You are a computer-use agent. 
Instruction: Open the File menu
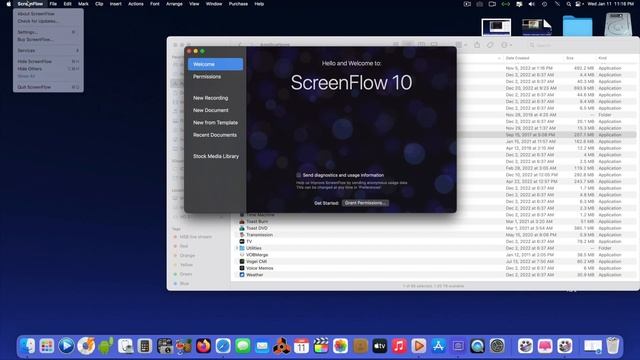(x=53, y=4)
